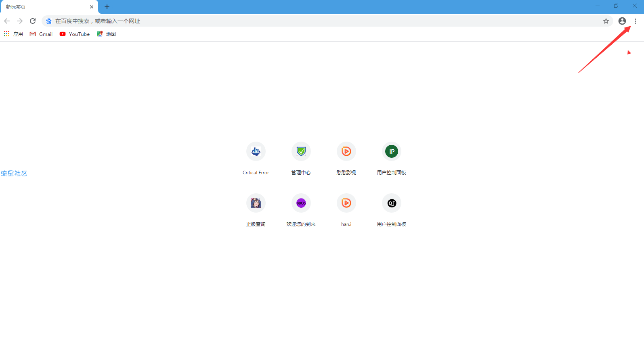This screenshot has height=347, width=644.
Task: Bookmark this page with the star icon
Action: (606, 21)
